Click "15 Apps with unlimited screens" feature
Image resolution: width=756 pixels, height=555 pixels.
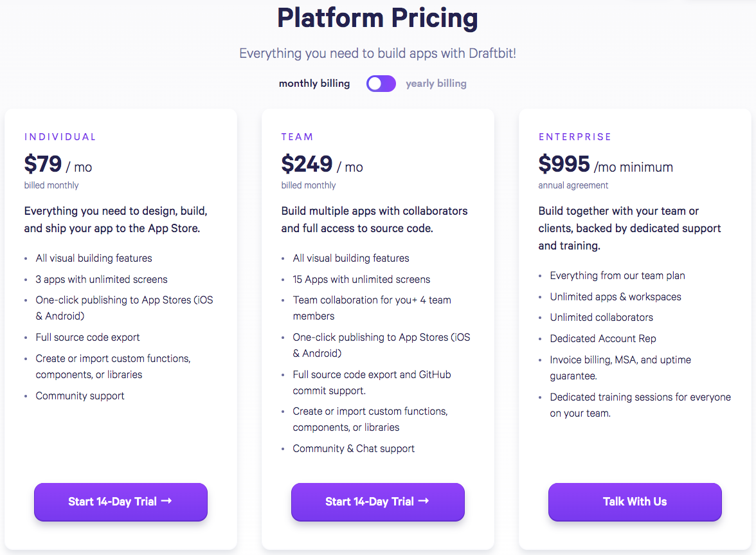point(361,279)
